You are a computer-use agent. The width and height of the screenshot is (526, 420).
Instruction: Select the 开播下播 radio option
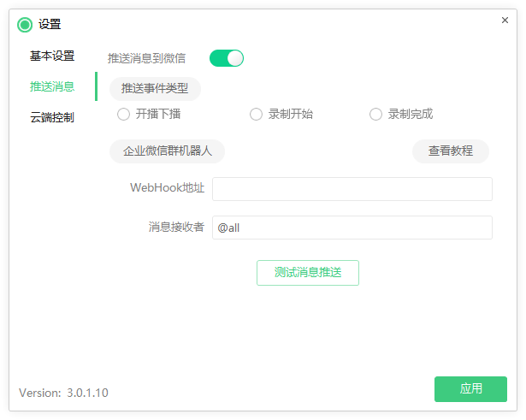point(124,115)
